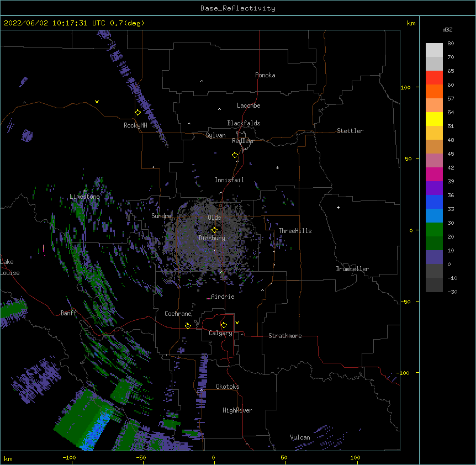Pick the red swatch between 65 and 60 dBZ

[434, 78]
